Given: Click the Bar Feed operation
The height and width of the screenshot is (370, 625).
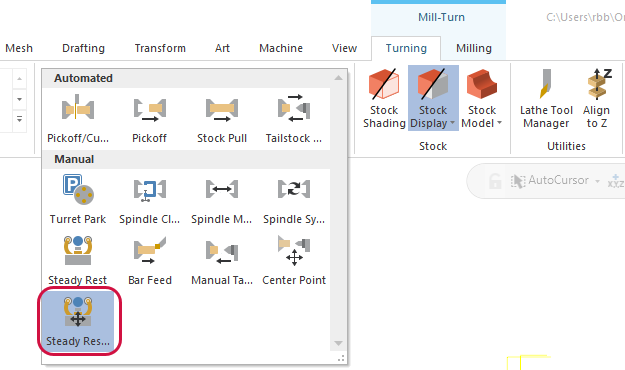Looking at the screenshot, I should [x=150, y=260].
